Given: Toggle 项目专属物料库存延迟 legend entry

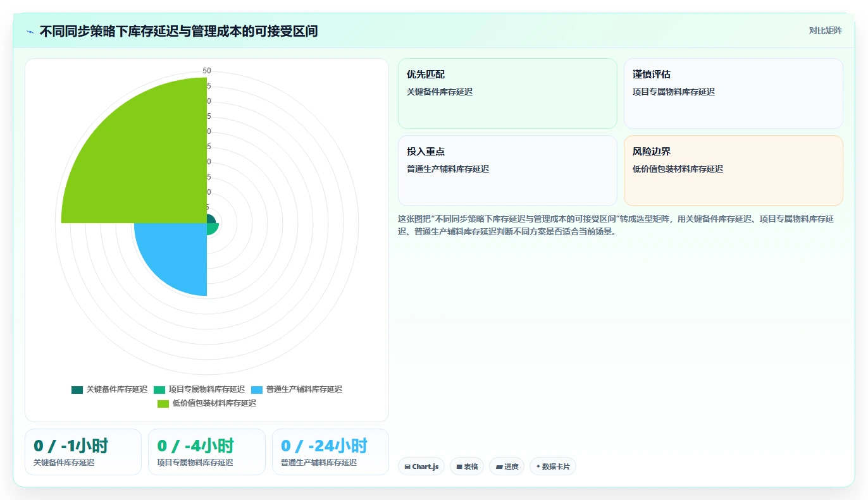Looking at the screenshot, I should [x=199, y=389].
